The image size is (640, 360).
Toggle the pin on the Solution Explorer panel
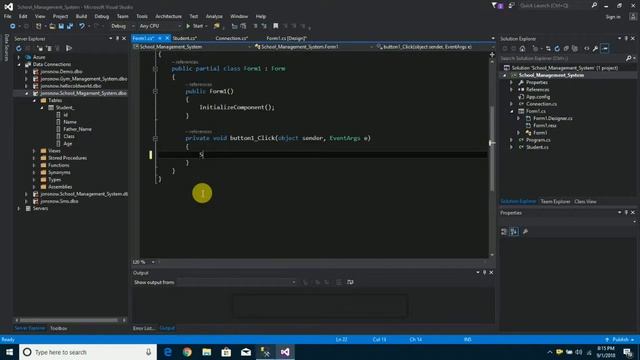tap(626, 38)
